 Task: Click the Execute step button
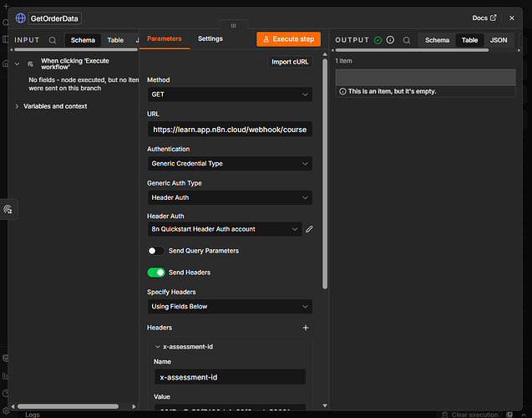[288, 39]
